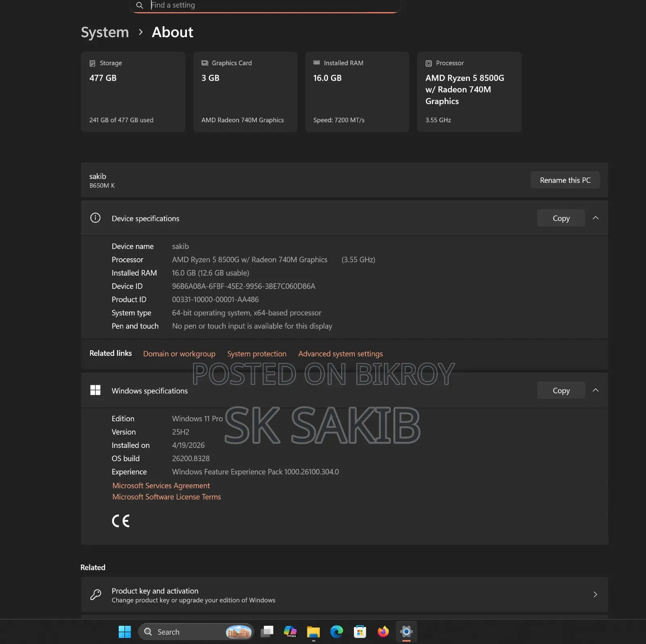This screenshot has height=644, width=646.
Task: Click the Product key and activation chevron
Action: (x=595, y=594)
